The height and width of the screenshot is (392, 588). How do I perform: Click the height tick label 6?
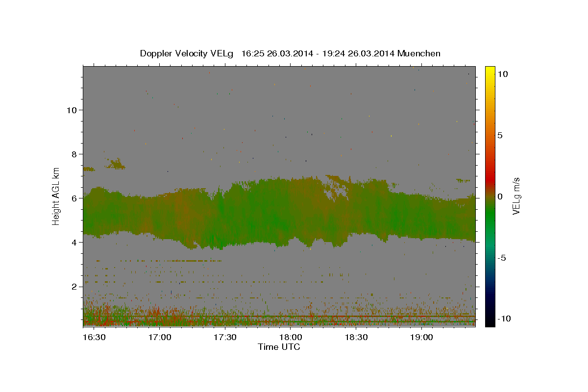(x=75, y=198)
